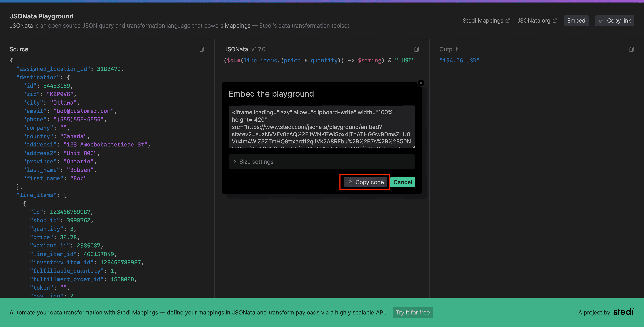Copy the JSONata expression

416,49
